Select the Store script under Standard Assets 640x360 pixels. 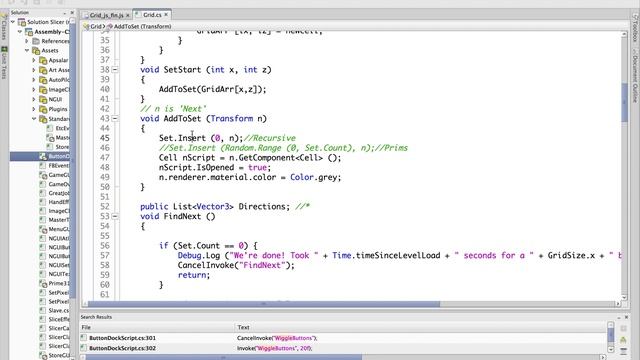[x=58, y=147]
